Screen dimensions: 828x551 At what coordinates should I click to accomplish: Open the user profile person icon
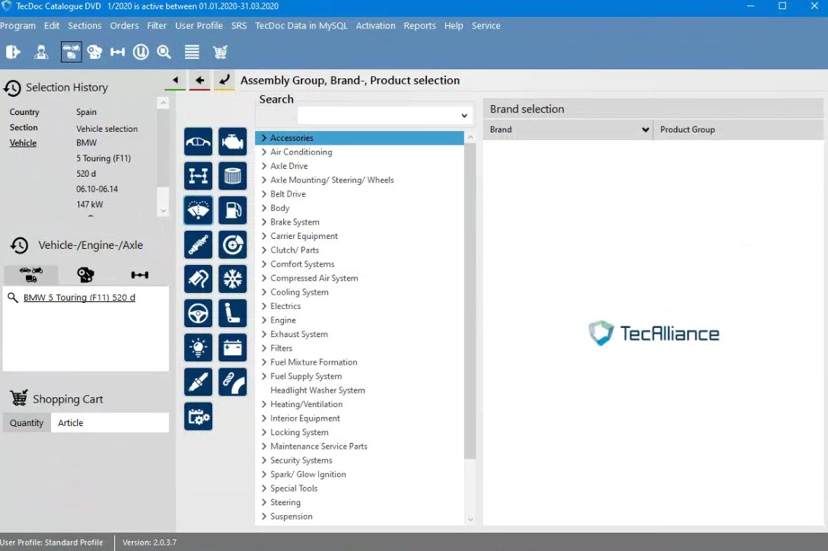tap(41, 52)
